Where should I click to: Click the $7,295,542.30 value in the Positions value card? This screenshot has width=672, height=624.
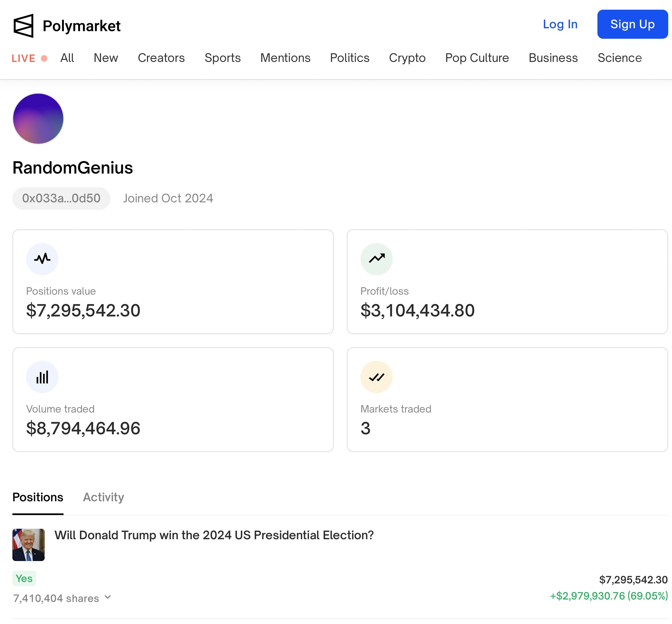(83, 310)
